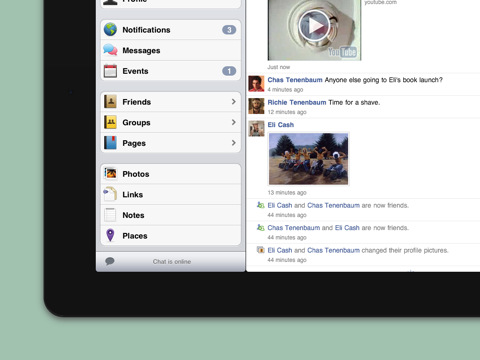Image resolution: width=480 pixels, height=360 pixels.
Task: Select the purple Places pin icon
Action: point(110,235)
